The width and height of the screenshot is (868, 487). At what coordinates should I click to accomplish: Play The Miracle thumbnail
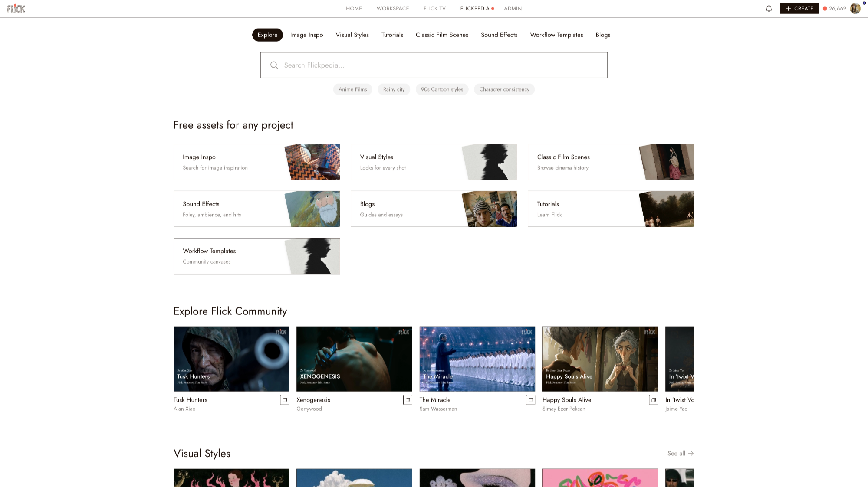[x=477, y=359]
